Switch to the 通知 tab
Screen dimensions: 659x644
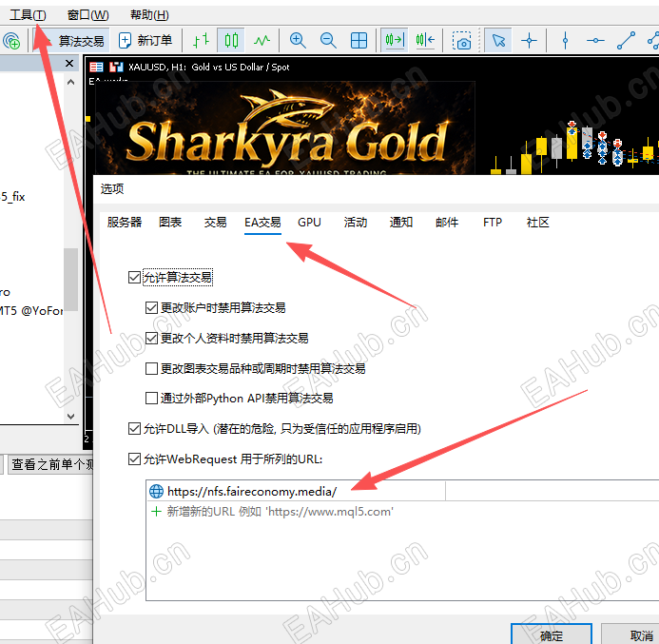click(401, 222)
